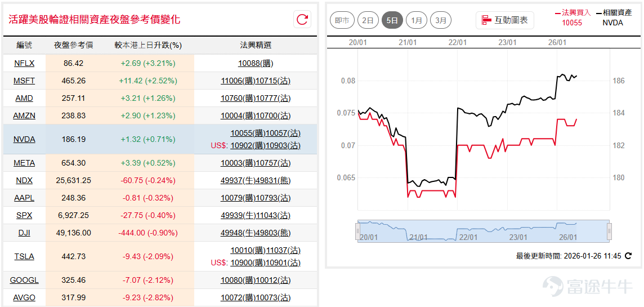Open warrant 10700(沽) for AMZN

(x=272, y=116)
